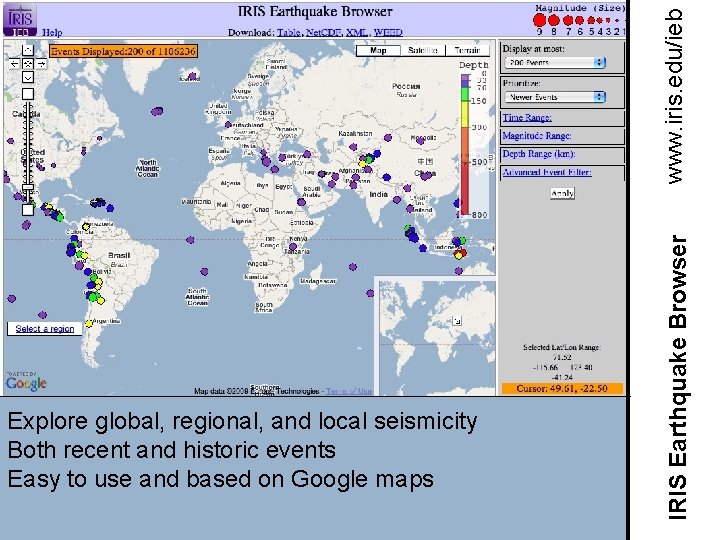Image resolution: width=720 pixels, height=540 pixels.
Task: Pan the map right with the arrow
Action: click(41, 62)
